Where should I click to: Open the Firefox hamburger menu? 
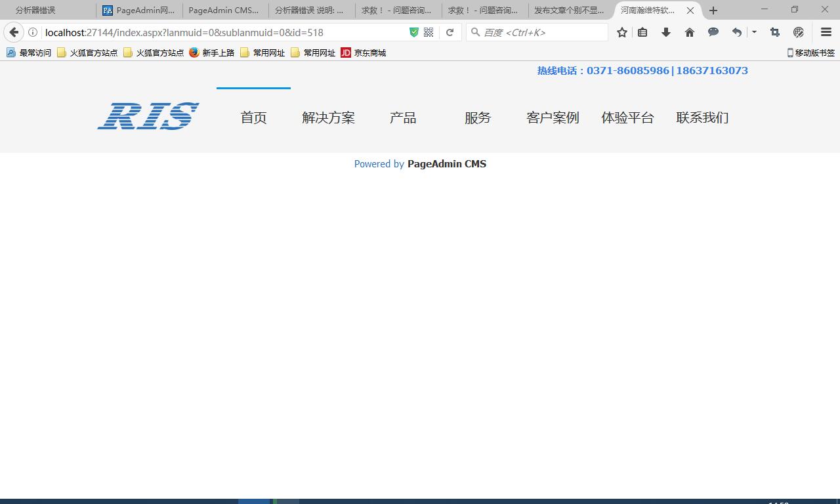click(x=826, y=32)
